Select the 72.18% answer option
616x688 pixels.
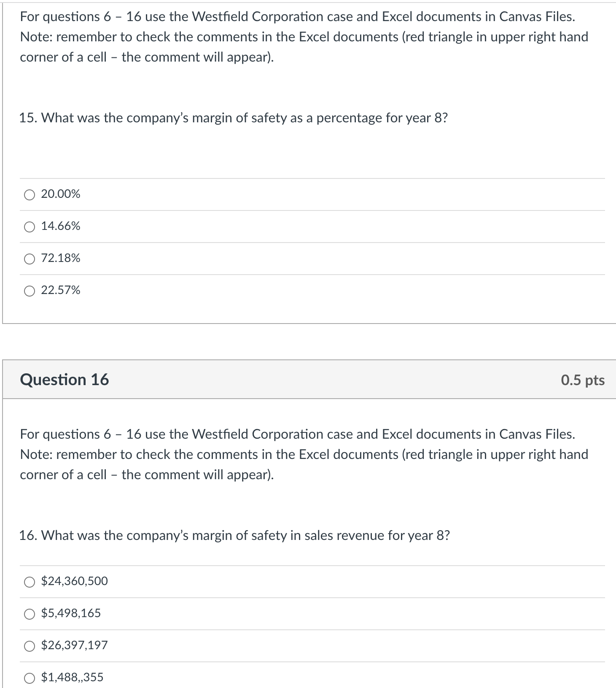[29, 259]
